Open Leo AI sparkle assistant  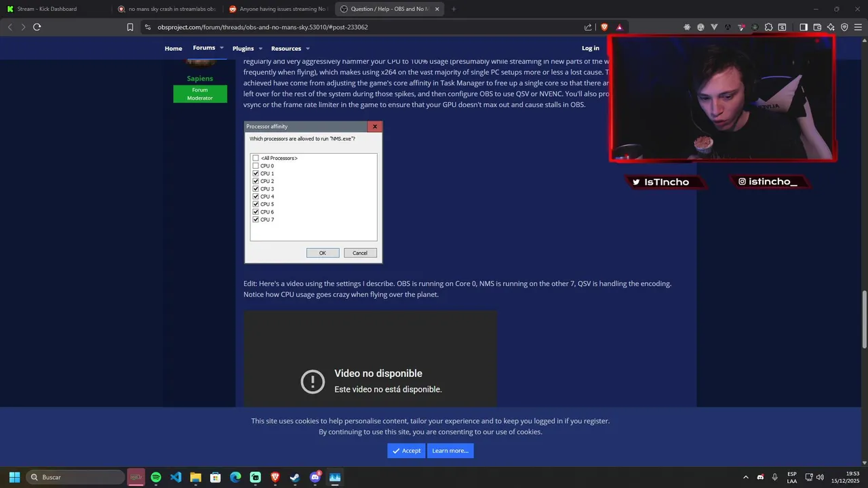[831, 27]
